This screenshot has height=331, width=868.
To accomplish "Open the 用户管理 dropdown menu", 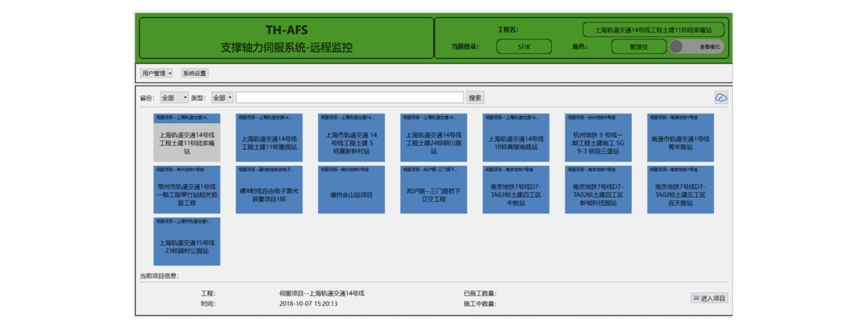I will 157,73.
